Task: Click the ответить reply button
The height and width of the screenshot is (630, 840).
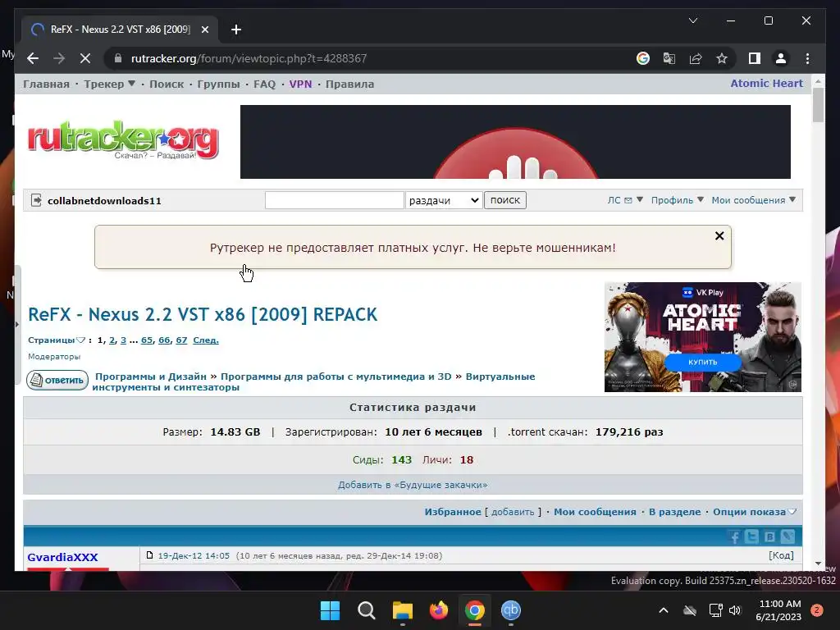Action: (x=57, y=381)
